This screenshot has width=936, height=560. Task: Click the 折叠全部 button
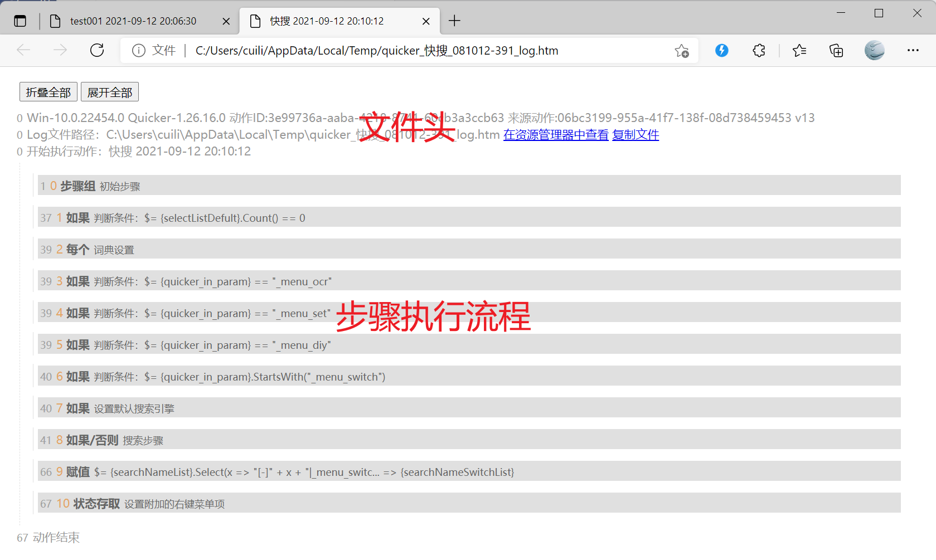point(49,92)
